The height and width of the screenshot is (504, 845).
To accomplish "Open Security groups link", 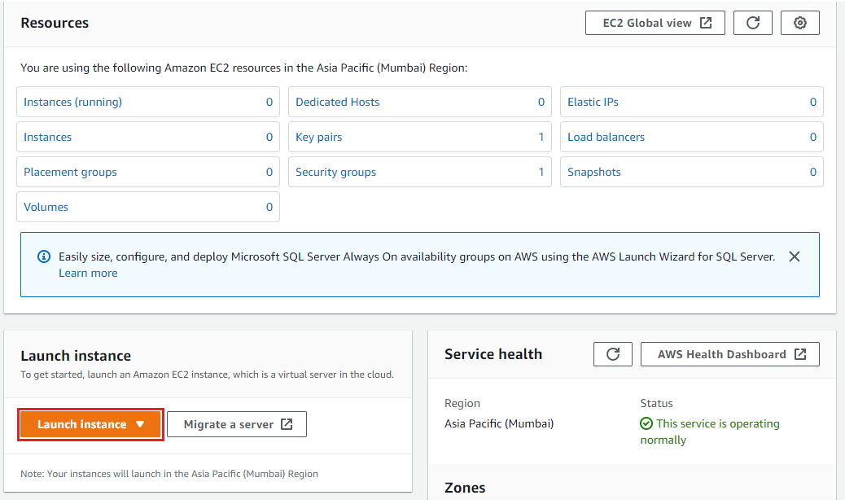I will (335, 172).
